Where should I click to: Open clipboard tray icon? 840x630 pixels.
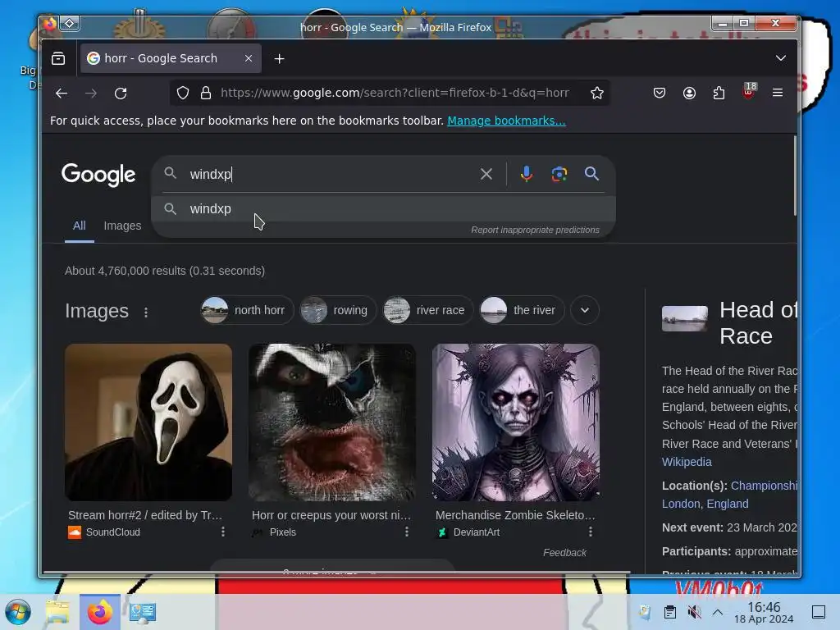click(669, 612)
